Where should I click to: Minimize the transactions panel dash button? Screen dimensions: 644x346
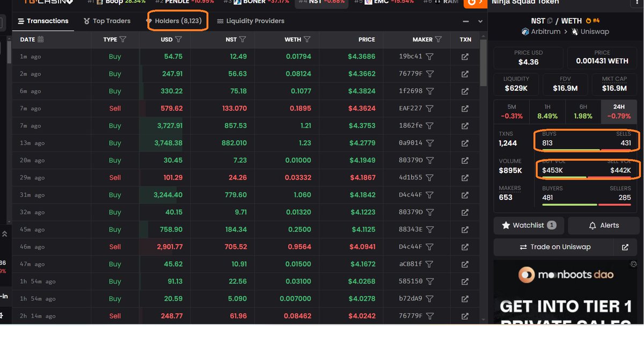tap(466, 21)
